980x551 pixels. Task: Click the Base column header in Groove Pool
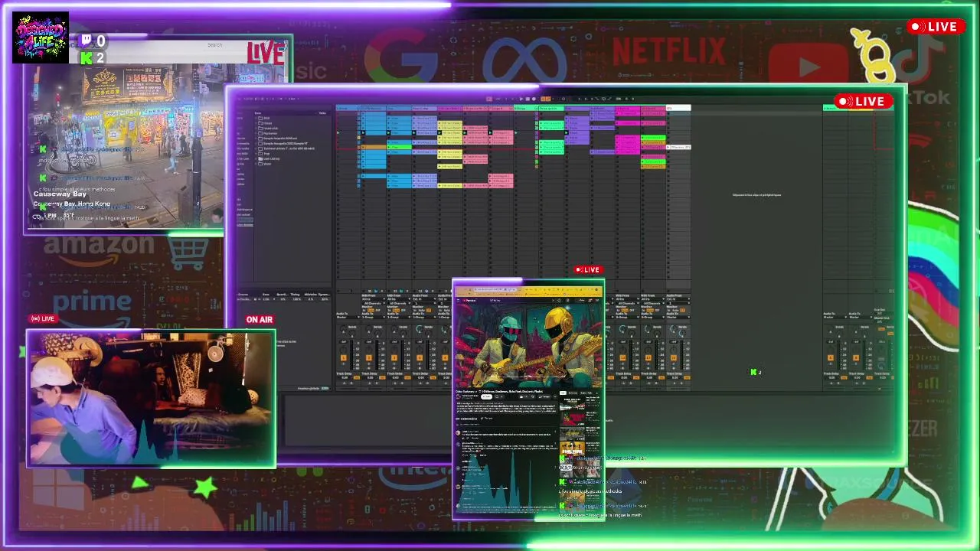pyautogui.click(x=266, y=295)
